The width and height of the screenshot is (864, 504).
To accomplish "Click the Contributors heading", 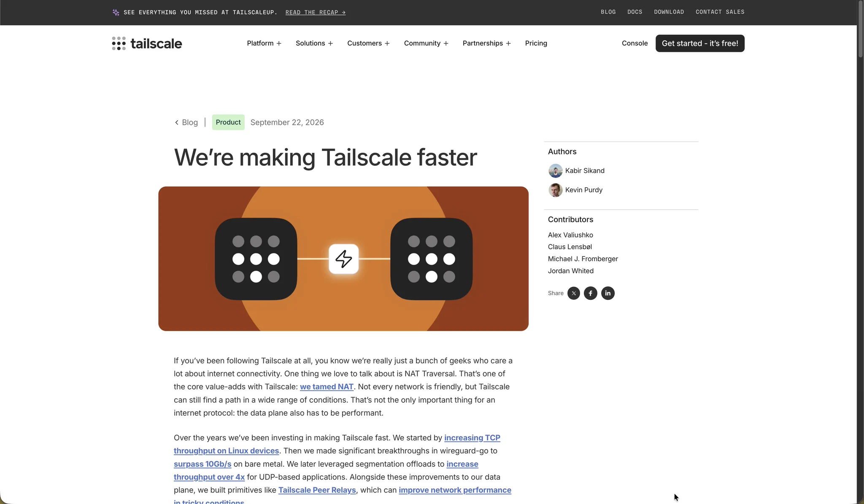I will pyautogui.click(x=570, y=219).
